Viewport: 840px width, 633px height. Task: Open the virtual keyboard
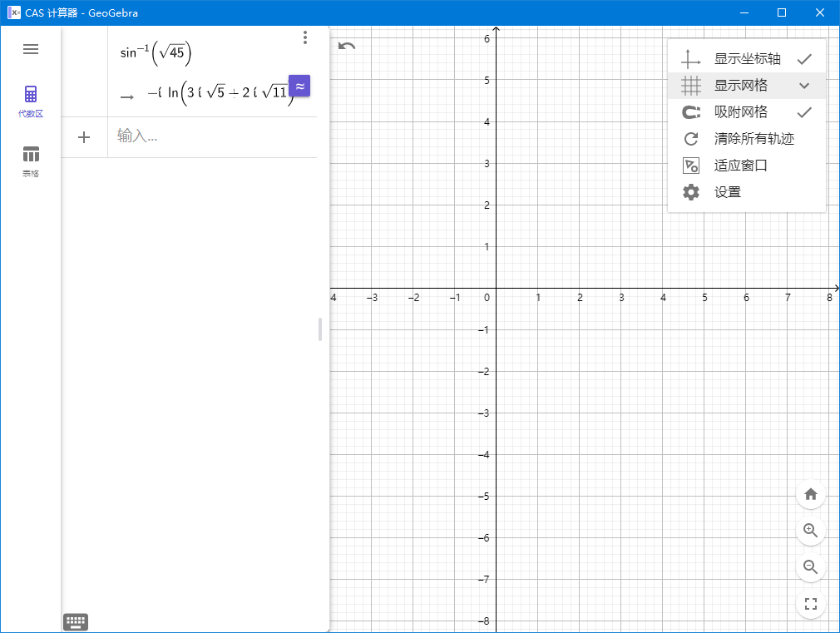pyautogui.click(x=76, y=621)
